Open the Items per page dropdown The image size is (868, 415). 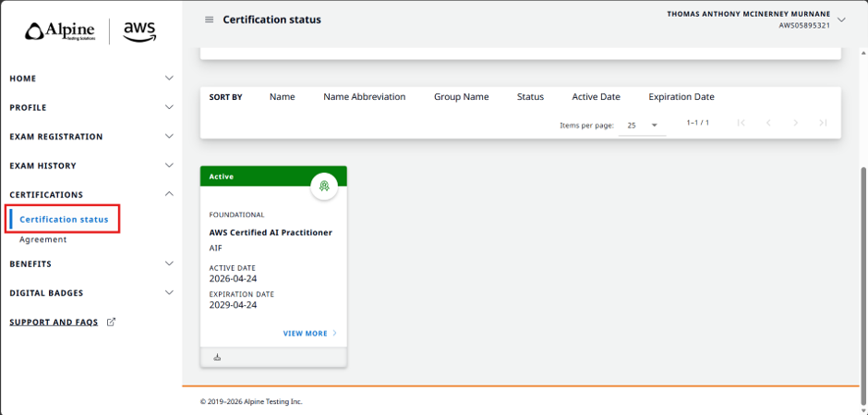642,125
